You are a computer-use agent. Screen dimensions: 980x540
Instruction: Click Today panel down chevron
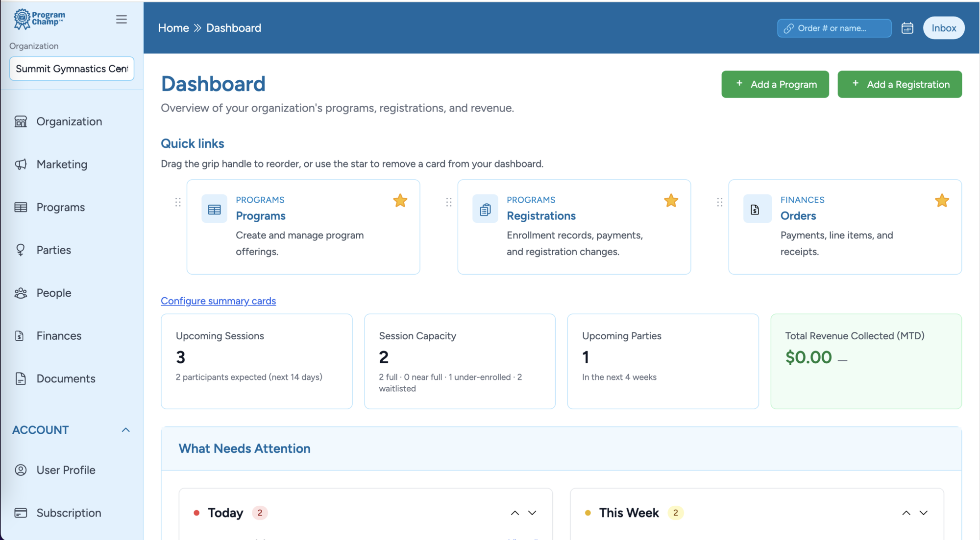[x=532, y=513]
